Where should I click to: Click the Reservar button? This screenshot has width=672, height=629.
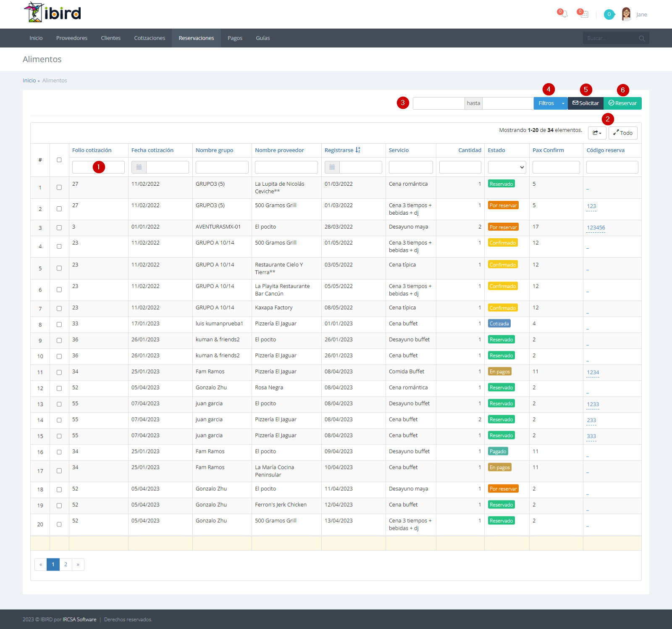click(x=622, y=103)
